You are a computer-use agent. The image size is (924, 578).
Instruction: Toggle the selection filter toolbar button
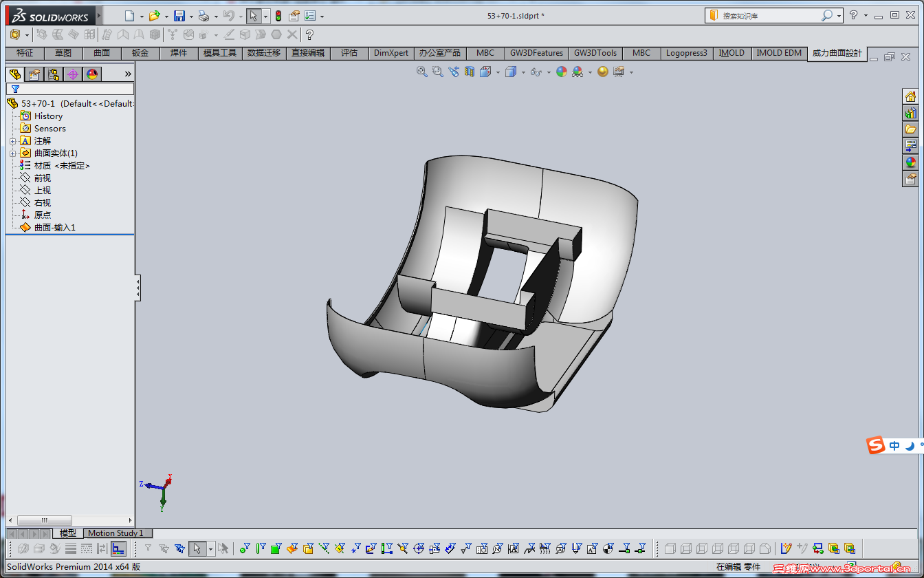(148, 548)
